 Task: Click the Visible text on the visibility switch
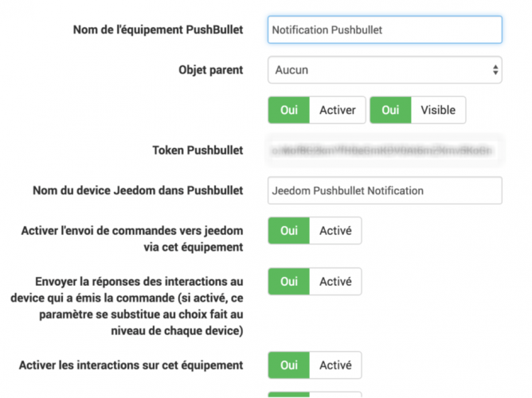coord(438,110)
